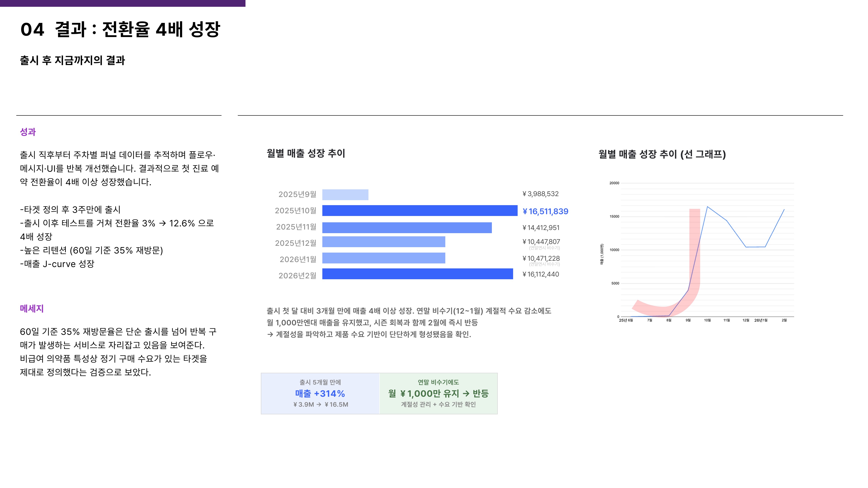
Task: Click the value '¥3,988,532'
Action: click(540, 194)
